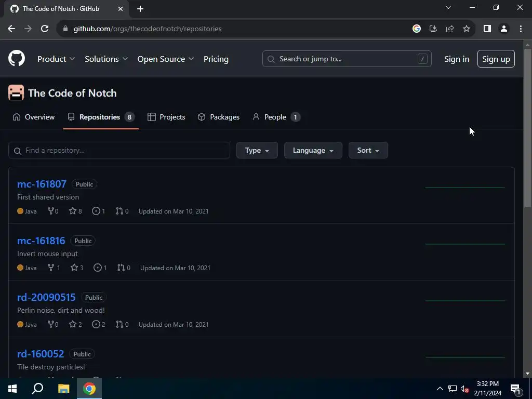Screen dimensions: 532x399
Task: Click stars count for rd-20090515
Action: pos(75,324)
